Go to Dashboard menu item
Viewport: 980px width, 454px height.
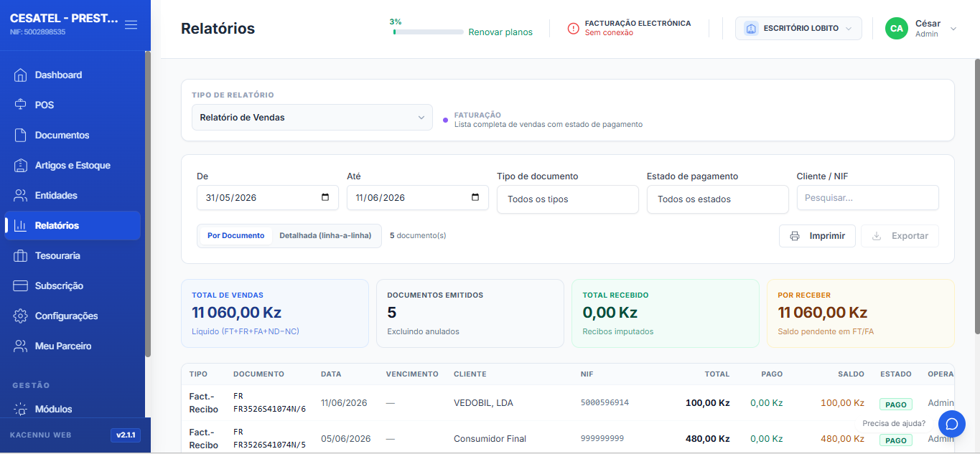pos(73,75)
